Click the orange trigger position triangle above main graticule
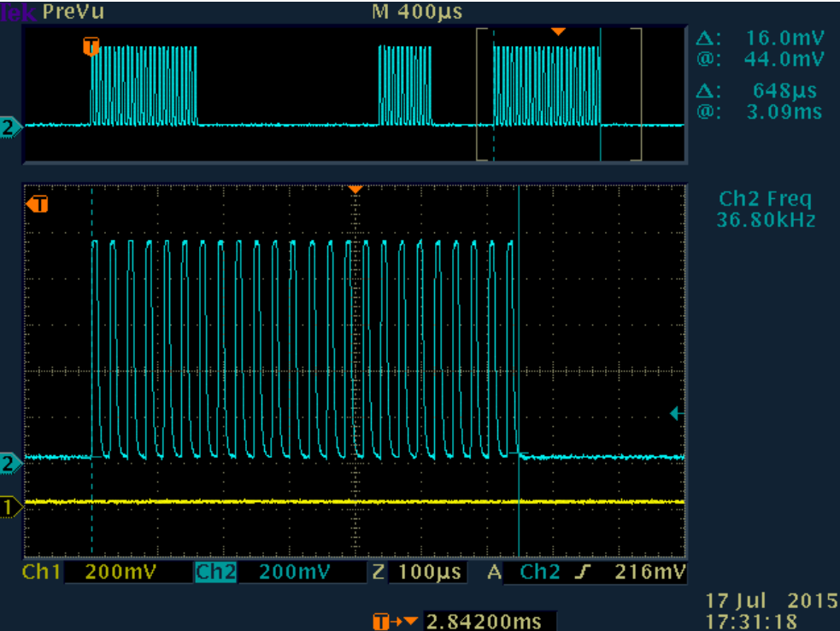840x631 pixels. (x=355, y=189)
